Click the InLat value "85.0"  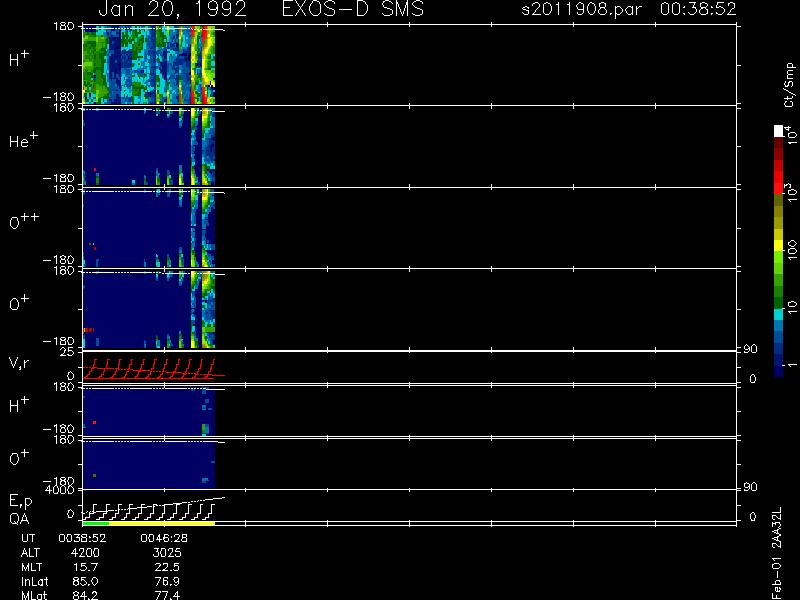pyautogui.click(x=86, y=581)
